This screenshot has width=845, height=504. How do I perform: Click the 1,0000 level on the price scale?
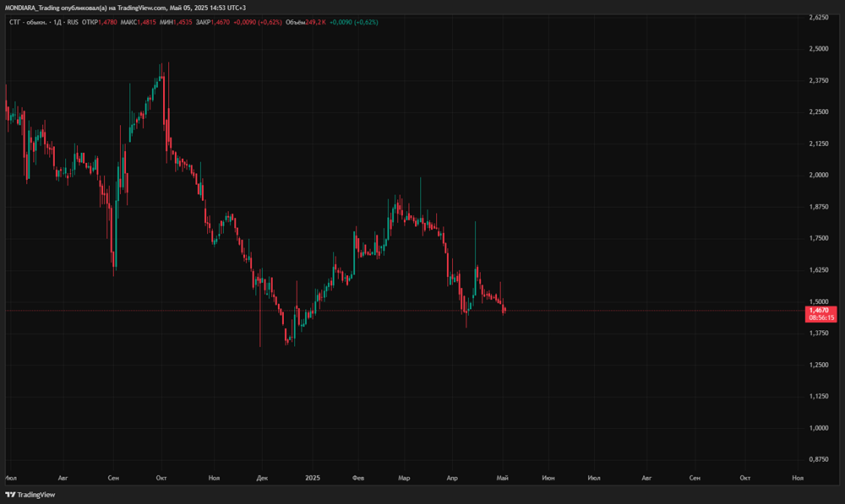click(x=819, y=428)
